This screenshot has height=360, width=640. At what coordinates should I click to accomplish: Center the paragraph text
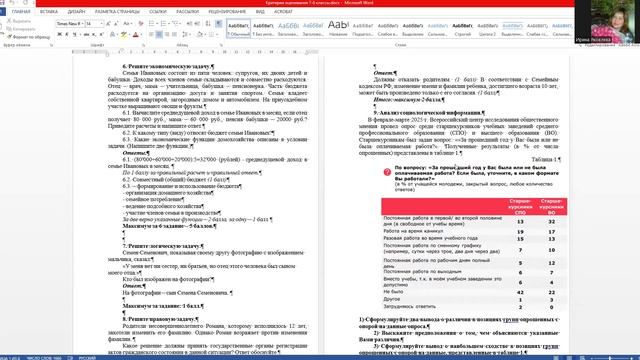[x=159, y=34]
